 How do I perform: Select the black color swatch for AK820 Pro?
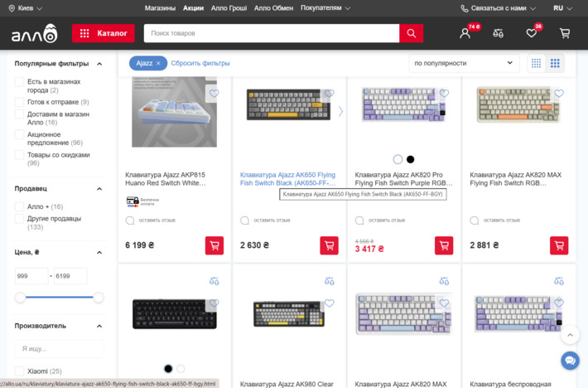click(x=410, y=159)
